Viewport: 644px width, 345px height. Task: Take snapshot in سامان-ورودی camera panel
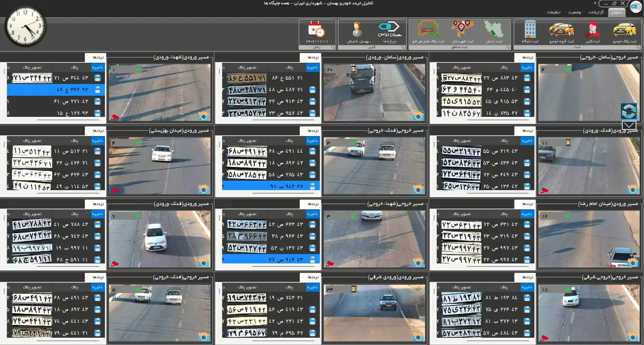(x=418, y=116)
